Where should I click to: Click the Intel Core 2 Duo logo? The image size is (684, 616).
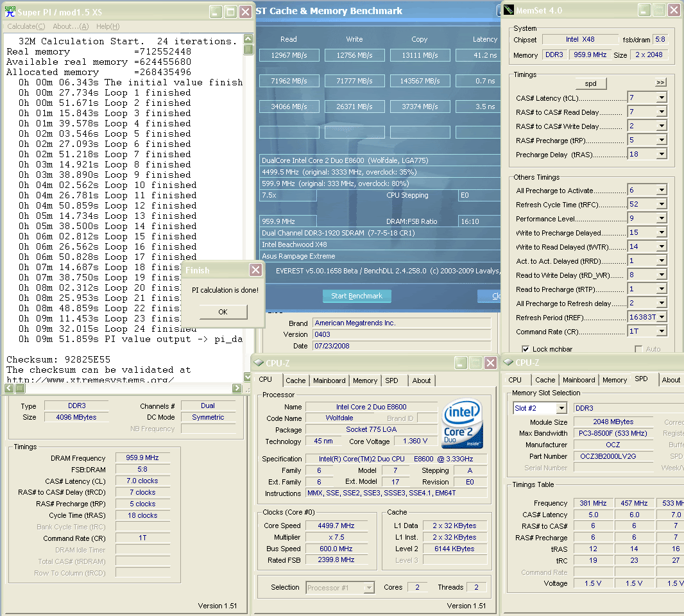click(463, 424)
